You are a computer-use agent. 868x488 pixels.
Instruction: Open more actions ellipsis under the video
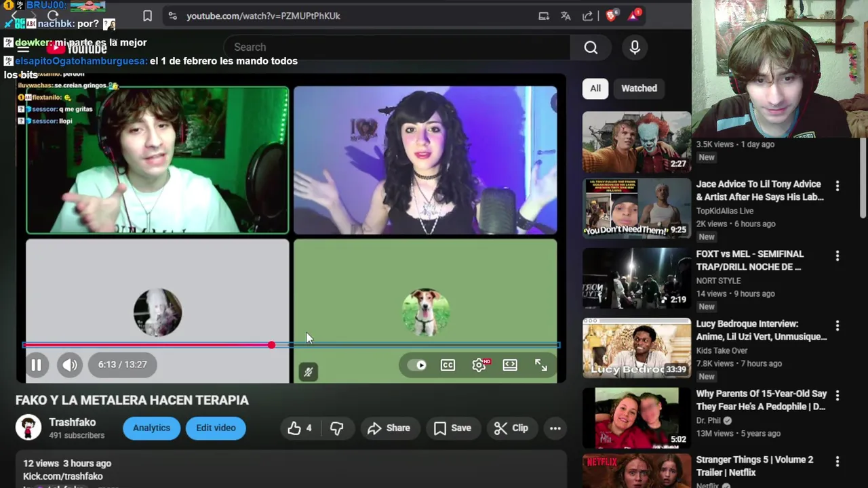pos(555,428)
